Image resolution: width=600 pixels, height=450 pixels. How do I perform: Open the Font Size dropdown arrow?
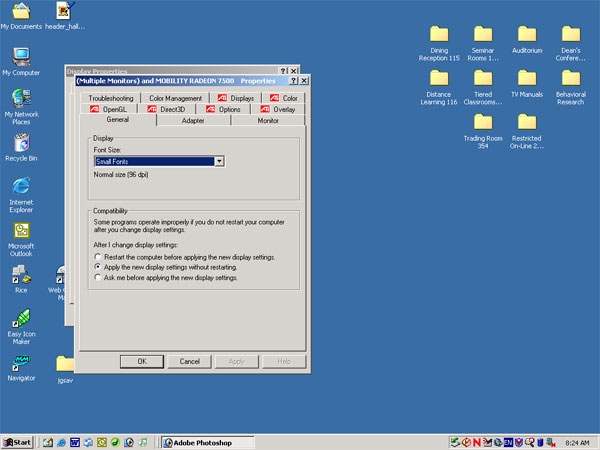pyautogui.click(x=219, y=161)
